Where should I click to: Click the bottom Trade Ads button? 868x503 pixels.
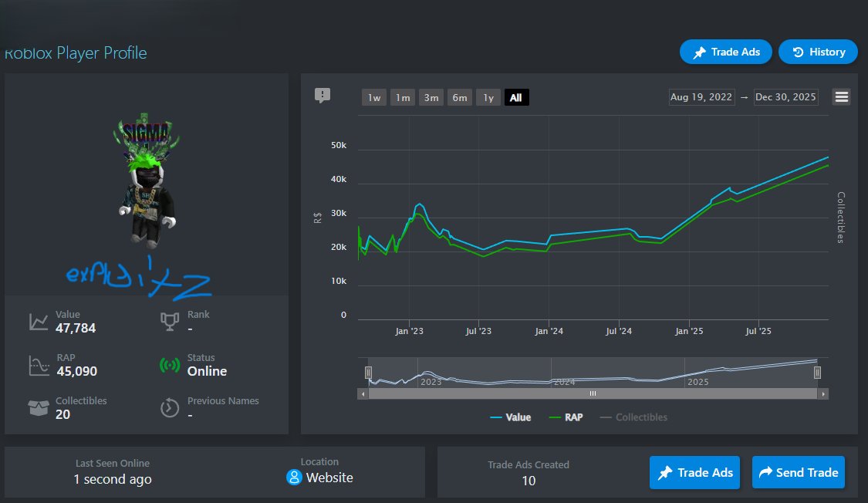694,473
